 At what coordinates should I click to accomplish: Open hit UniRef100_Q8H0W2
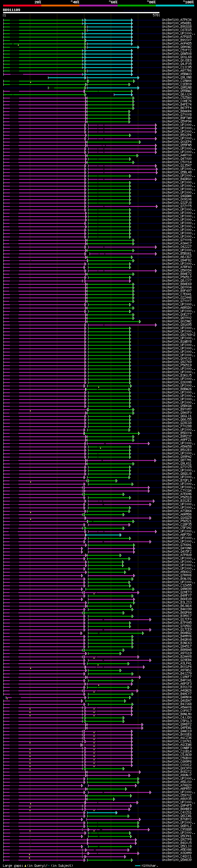177,47
